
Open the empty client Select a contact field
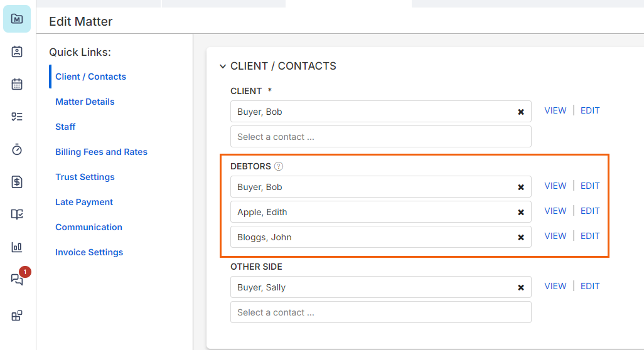pos(380,137)
